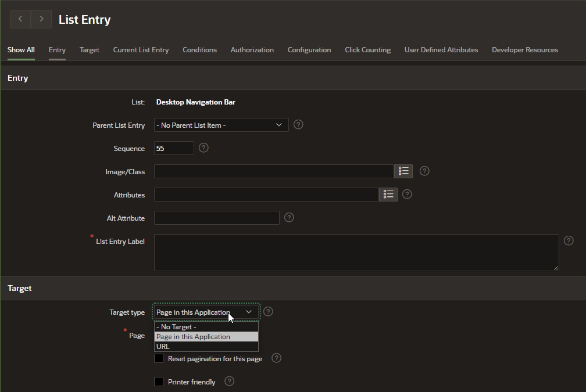Choose 'URL' target type option
This screenshot has height=392, width=586.
[x=206, y=347]
